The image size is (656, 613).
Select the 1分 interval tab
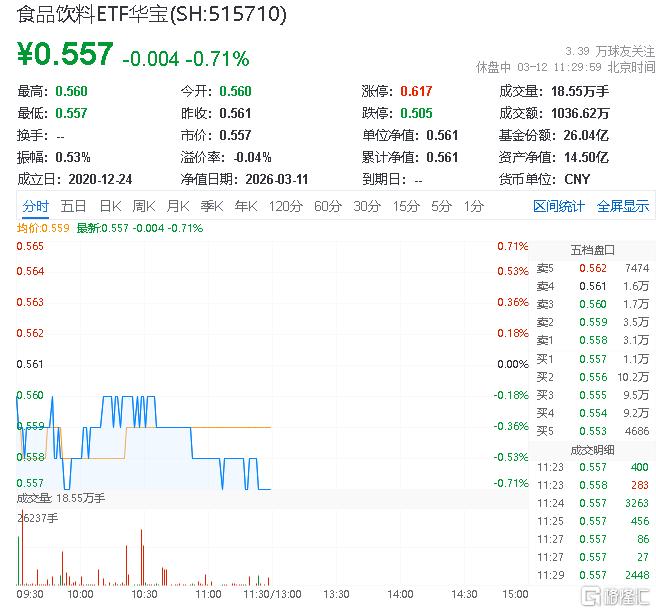[x=474, y=206]
